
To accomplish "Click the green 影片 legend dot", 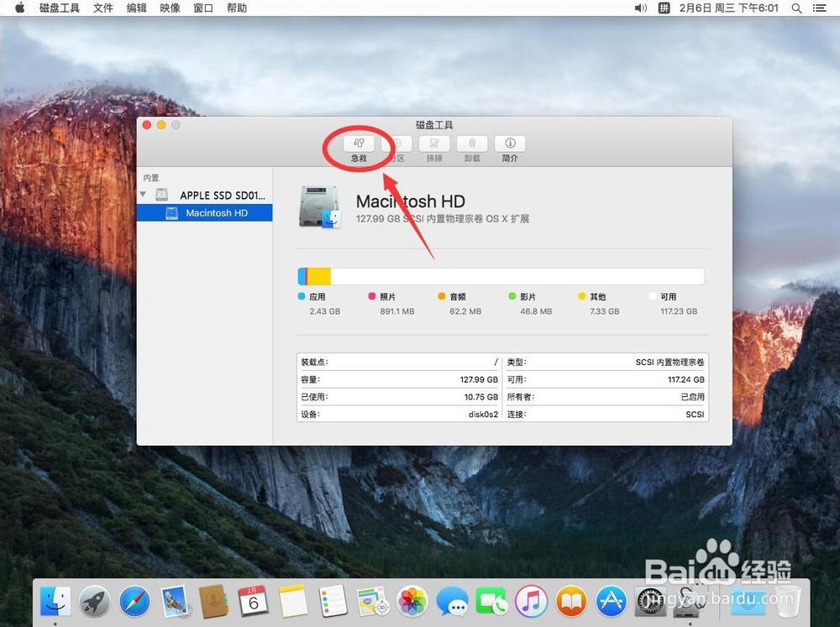I will click(512, 296).
